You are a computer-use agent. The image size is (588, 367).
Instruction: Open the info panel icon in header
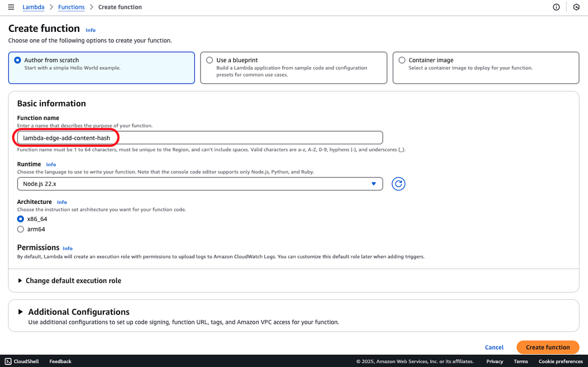[556, 7]
